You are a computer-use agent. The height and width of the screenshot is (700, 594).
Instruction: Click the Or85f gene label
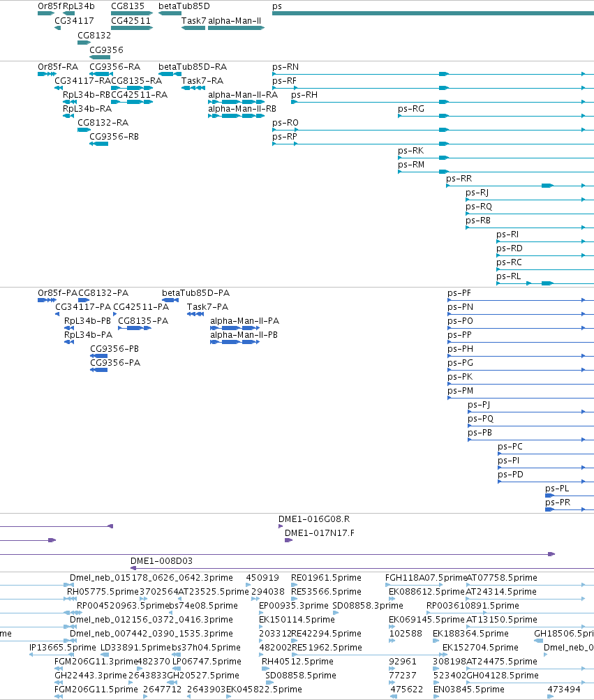(50, 6)
